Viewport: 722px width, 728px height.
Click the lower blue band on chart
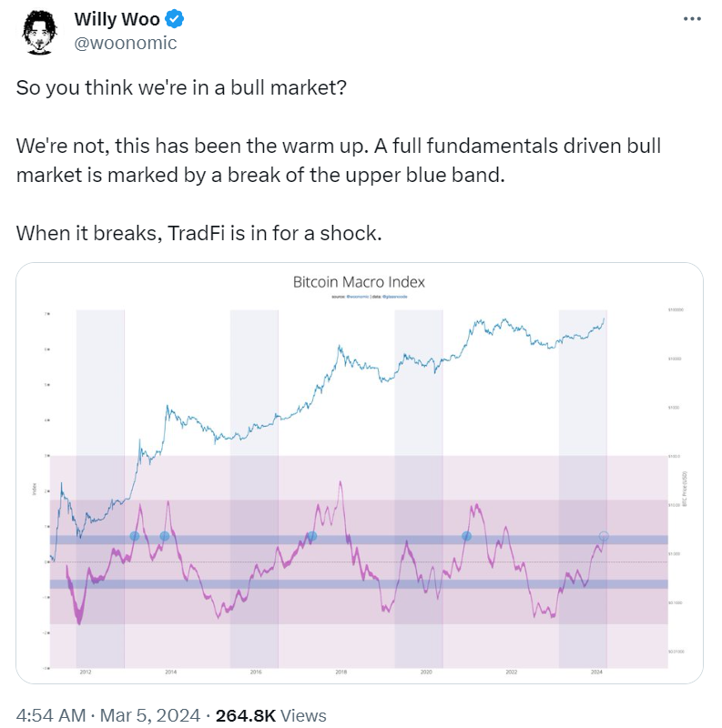pos(364,584)
